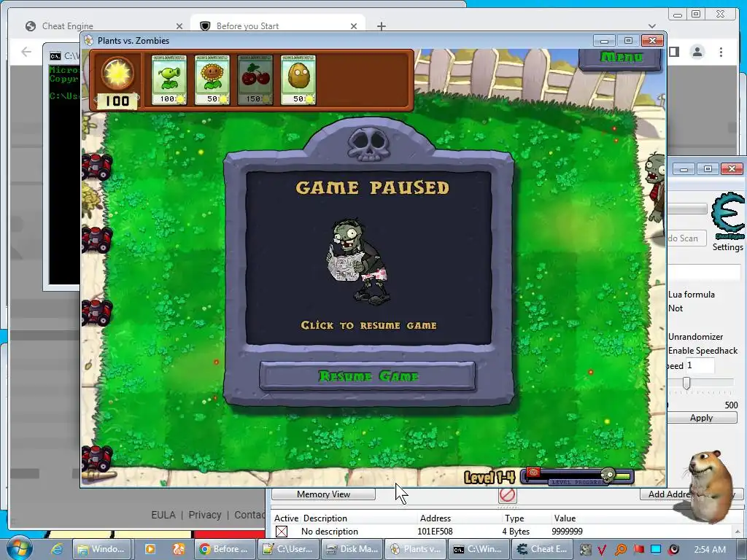This screenshot has height=560, width=747.
Task: Toggle the Not option in Cheat Engine
Action: pyautogui.click(x=675, y=308)
